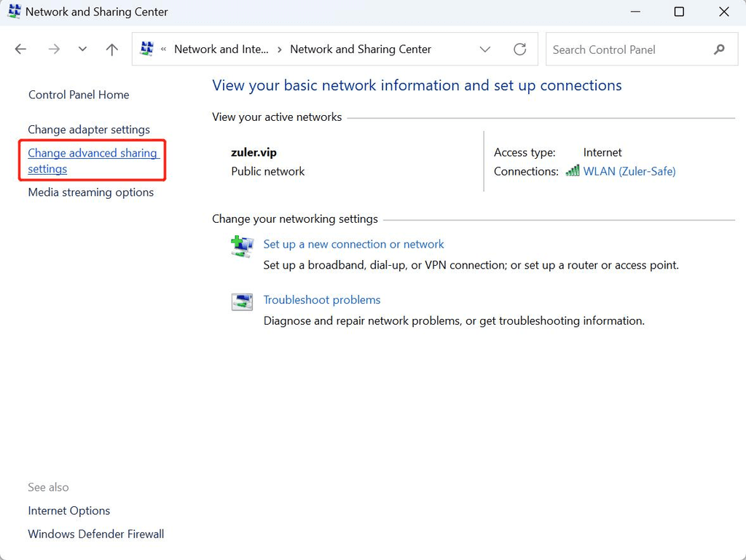The image size is (746, 560).
Task: Click the Troubleshoot problems monitor icon
Action: click(x=242, y=301)
